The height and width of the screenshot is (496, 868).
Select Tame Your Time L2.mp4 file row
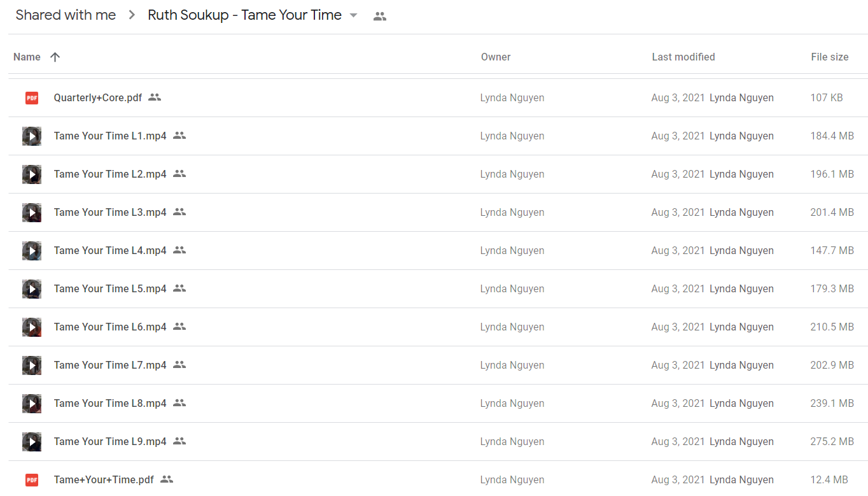438,174
